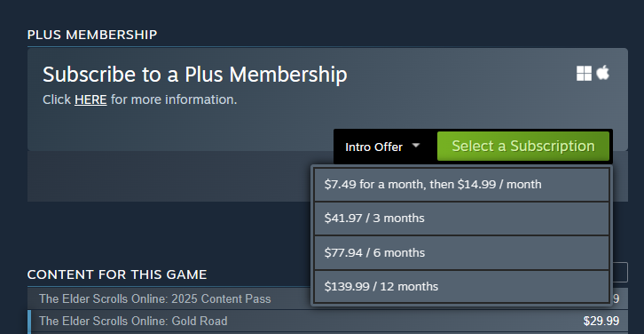Choose the $139.99 / 12 months plan
This screenshot has height=334, width=644.
461,287
